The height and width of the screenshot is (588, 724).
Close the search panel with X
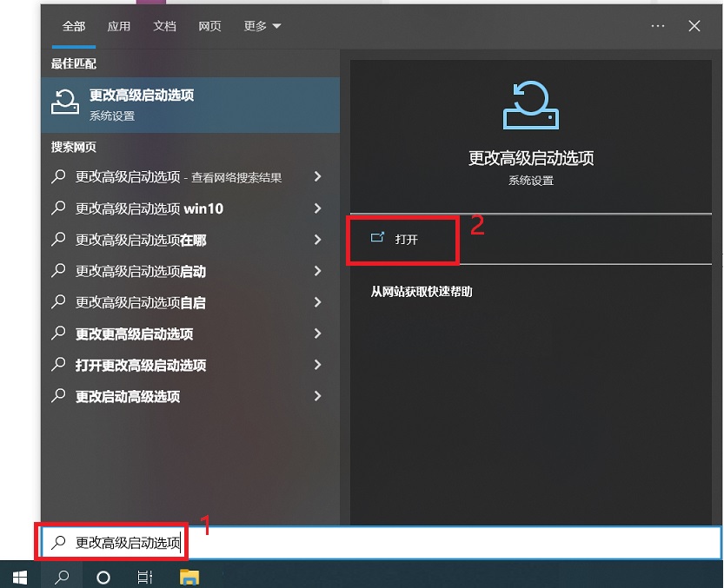tap(694, 26)
